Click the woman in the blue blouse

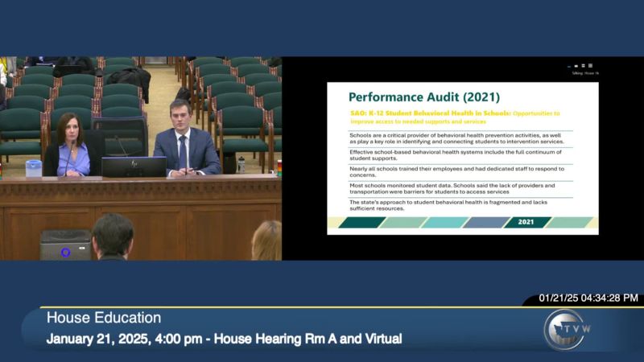tap(73, 149)
